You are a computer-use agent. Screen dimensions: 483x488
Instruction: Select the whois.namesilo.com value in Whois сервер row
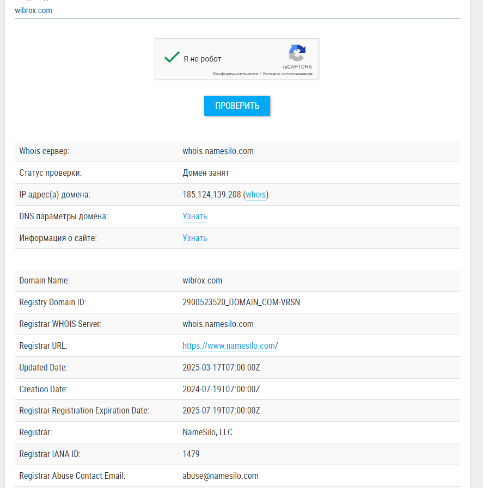(x=218, y=151)
